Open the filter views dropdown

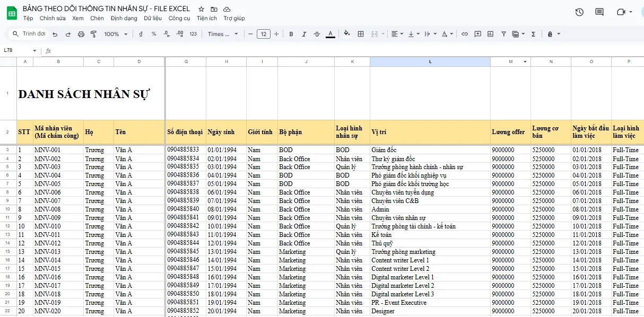518,34
